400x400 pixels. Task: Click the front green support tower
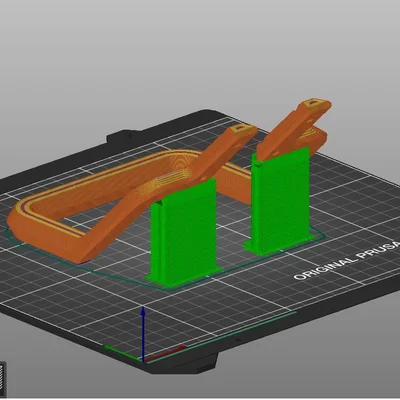point(183,233)
